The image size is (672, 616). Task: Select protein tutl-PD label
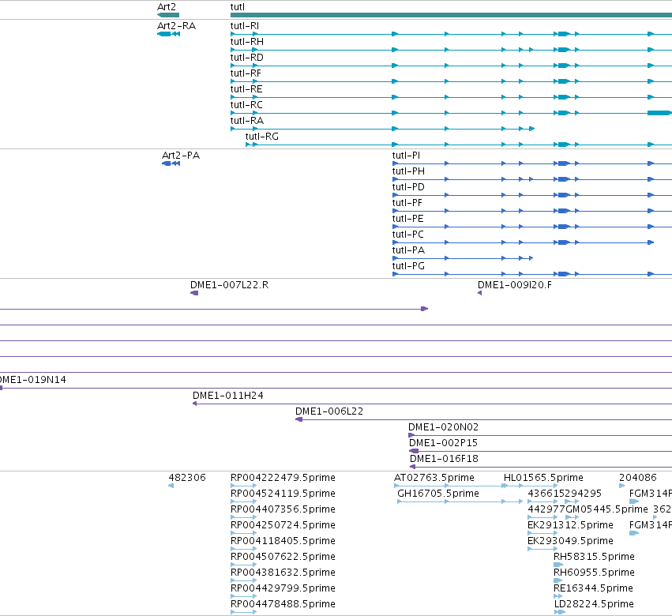coord(408,187)
